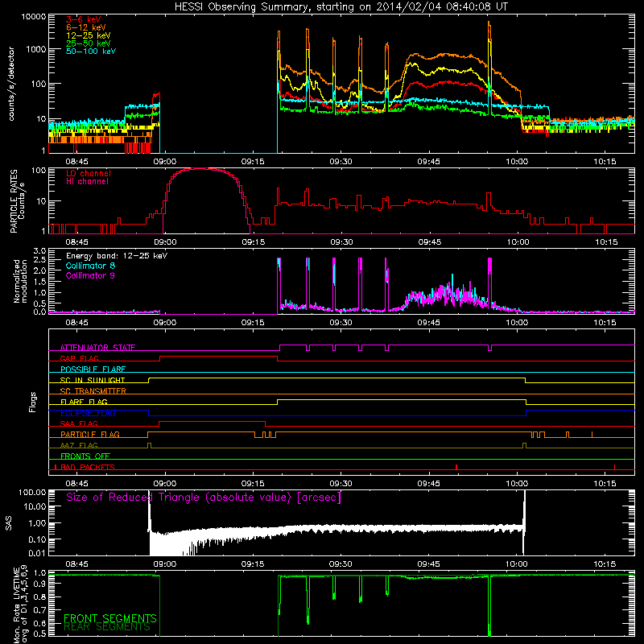Click the 10:15 time label under SAS panel
The image size is (644, 644).
click(605, 564)
